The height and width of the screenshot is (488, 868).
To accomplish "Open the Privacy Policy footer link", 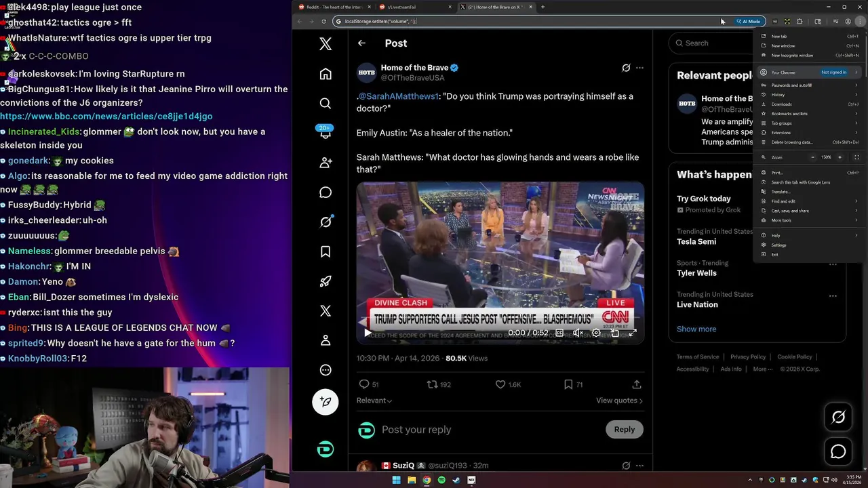I will point(748,357).
